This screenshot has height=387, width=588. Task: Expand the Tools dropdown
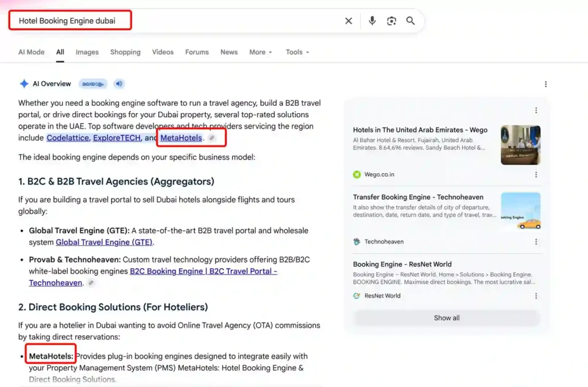pyautogui.click(x=297, y=52)
